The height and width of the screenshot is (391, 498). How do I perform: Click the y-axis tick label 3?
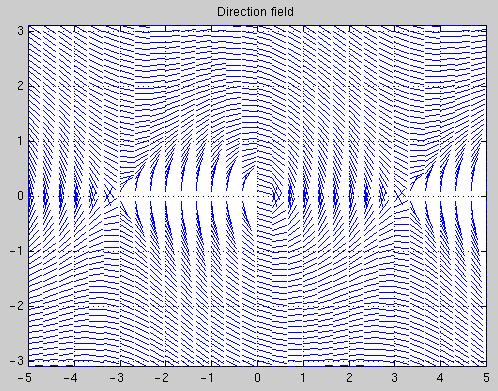tap(21, 30)
